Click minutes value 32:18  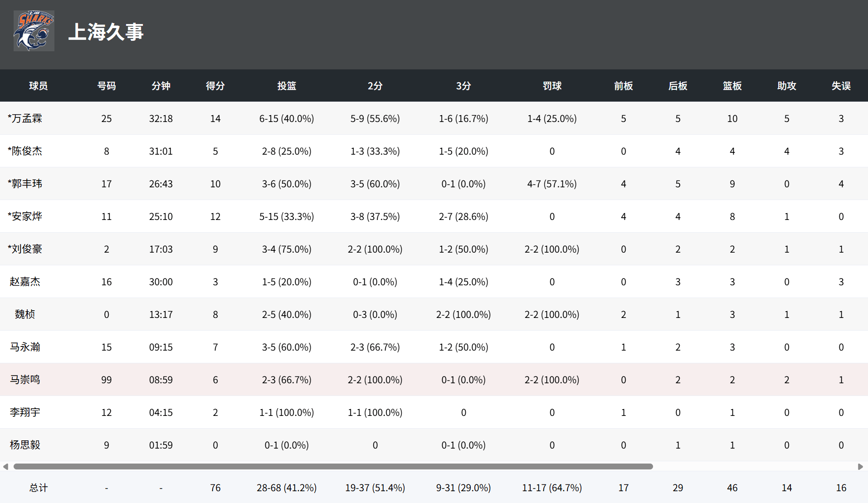pos(161,118)
